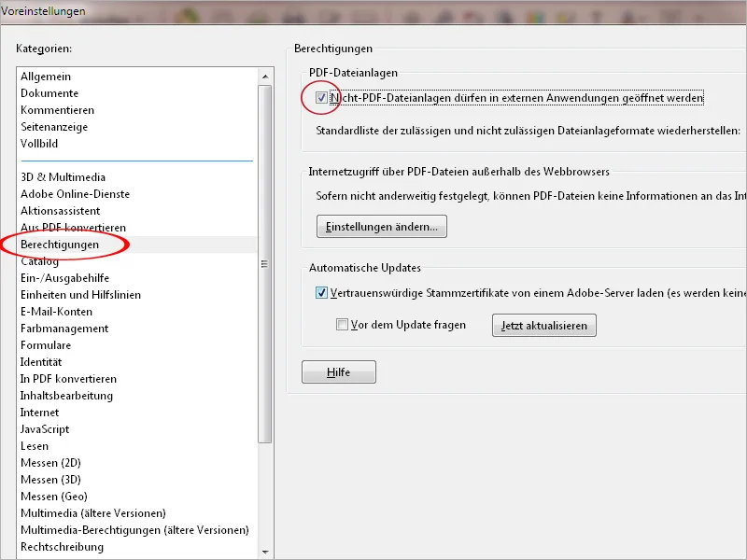Open Inhaltsbearbeitung category
Screen dimensions: 747x560
pos(66,396)
